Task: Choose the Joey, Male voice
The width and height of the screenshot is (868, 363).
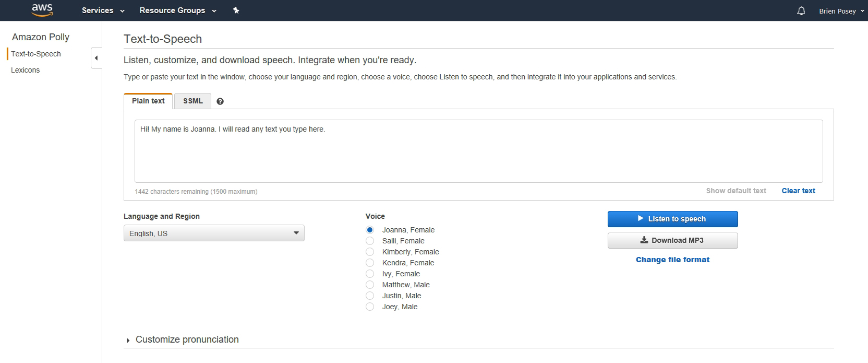Action: coord(370,307)
